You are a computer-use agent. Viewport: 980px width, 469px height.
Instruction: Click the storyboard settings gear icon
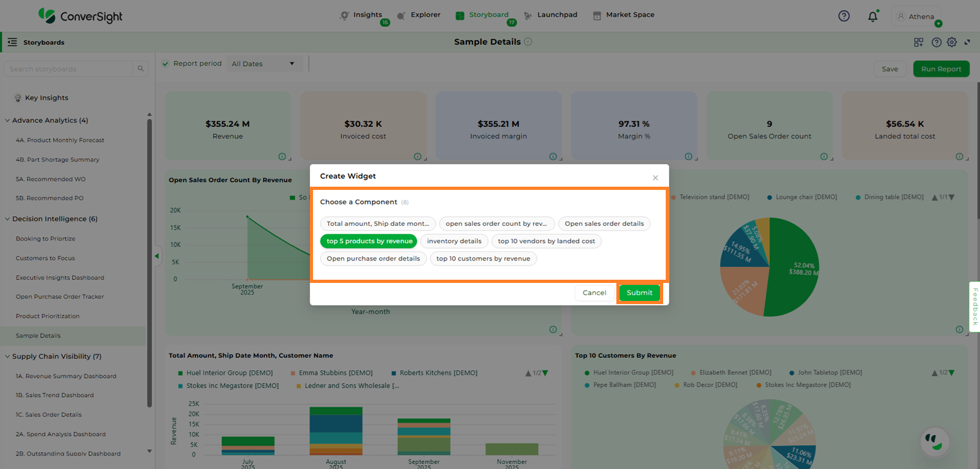pyautogui.click(x=952, y=42)
